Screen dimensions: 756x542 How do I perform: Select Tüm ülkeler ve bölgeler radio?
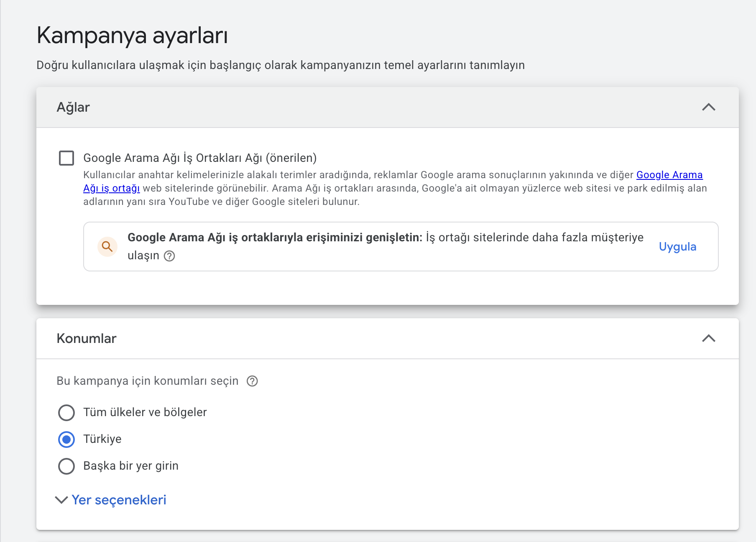[x=66, y=412]
